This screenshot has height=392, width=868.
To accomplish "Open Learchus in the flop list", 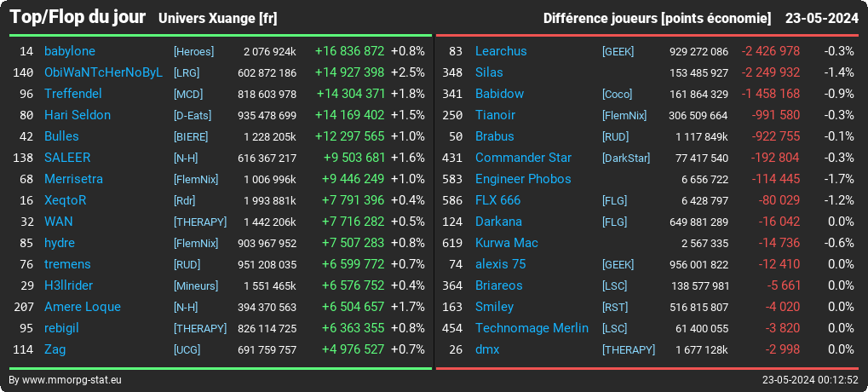I will tap(501, 51).
